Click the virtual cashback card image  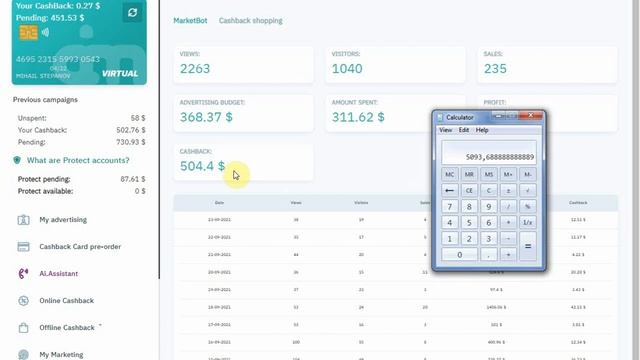pyautogui.click(x=79, y=42)
